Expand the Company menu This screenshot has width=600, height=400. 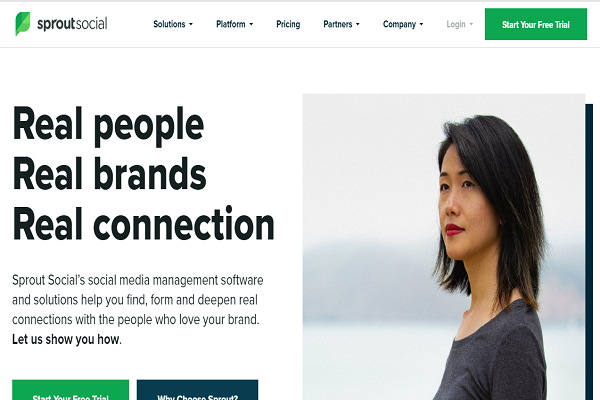[403, 24]
